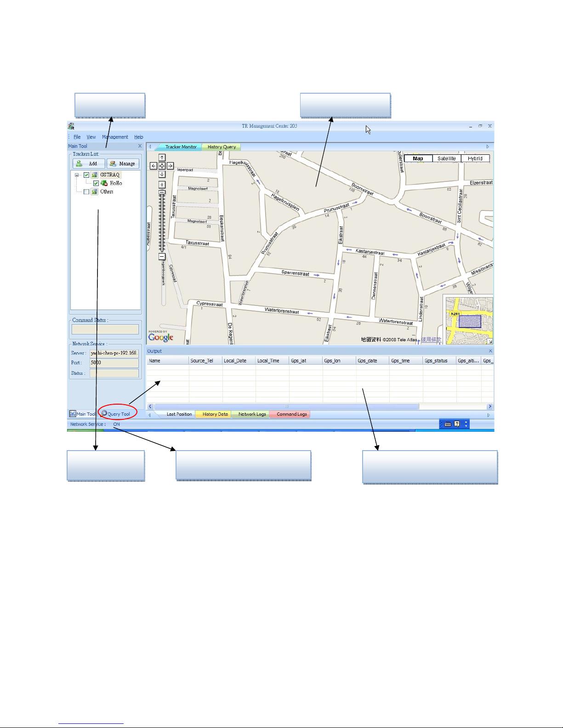Viewport: 563px width, 728px height.
Task: Close the Output panel
Action: [x=490, y=351]
